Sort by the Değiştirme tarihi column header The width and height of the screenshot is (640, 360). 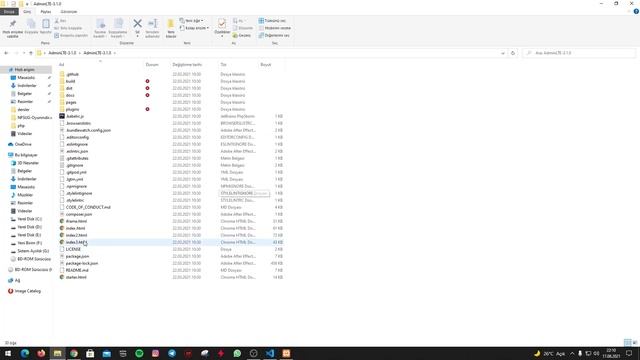click(x=187, y=64)
